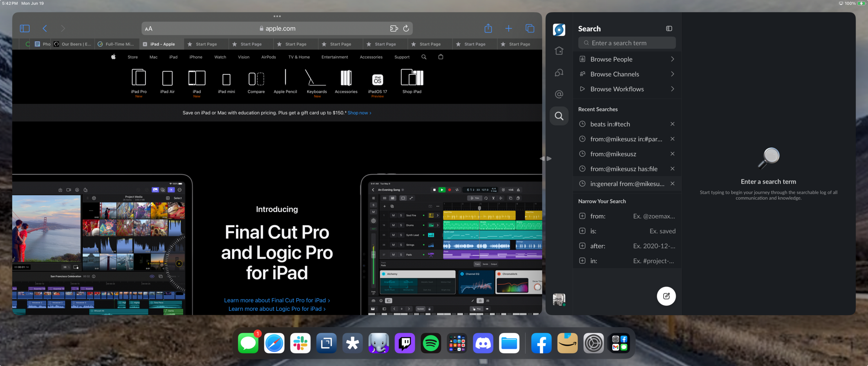868x366 pixels.
Task: Select the Slack Search magnifier icon
Action: point(559,115)
